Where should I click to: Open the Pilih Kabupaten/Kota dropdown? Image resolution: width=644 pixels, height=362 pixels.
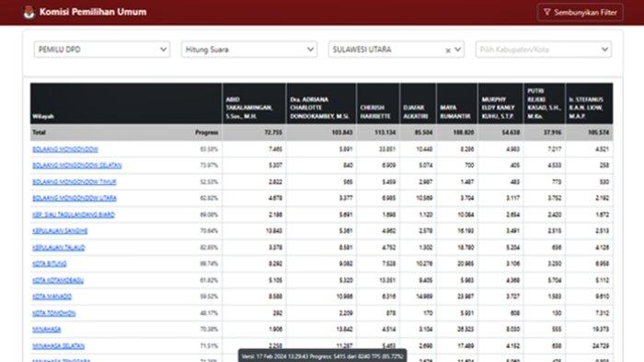pyautogui.click(x=544, y=50)
